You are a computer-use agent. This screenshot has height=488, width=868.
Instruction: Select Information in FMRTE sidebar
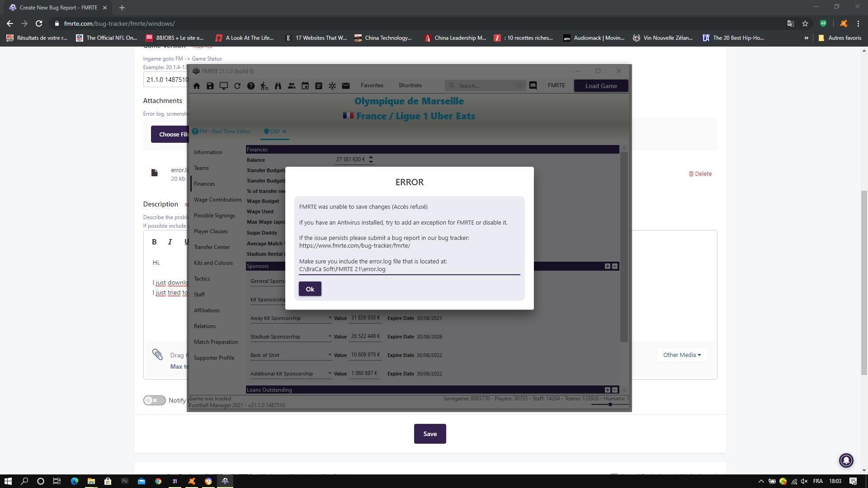click(x=208, y=152)
